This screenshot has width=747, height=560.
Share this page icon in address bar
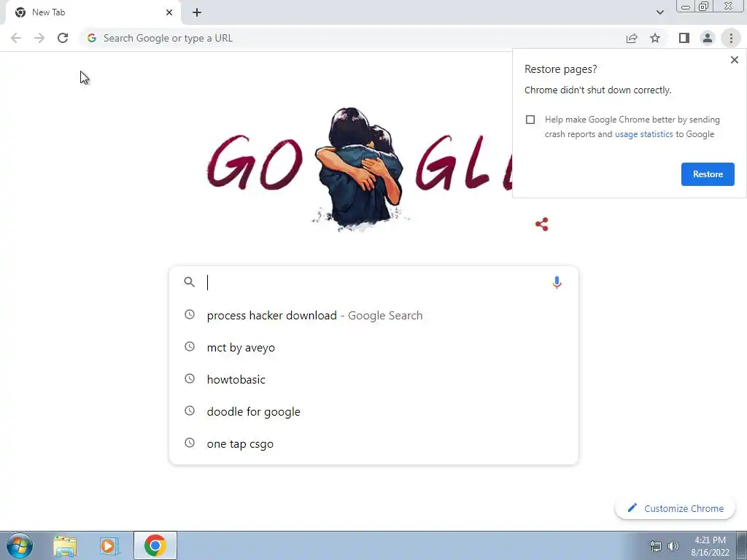click(x=632, y=38)
